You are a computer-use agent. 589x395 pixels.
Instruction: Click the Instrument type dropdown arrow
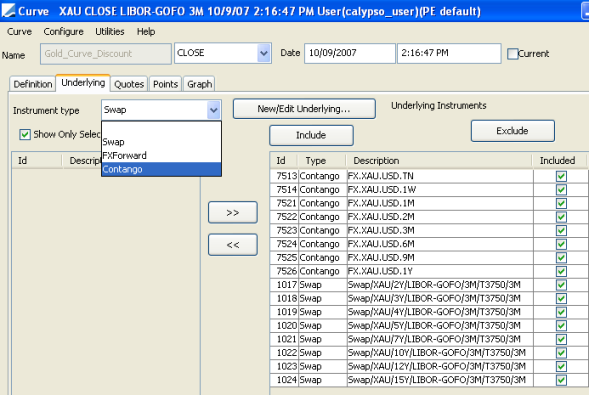(214, 110)
